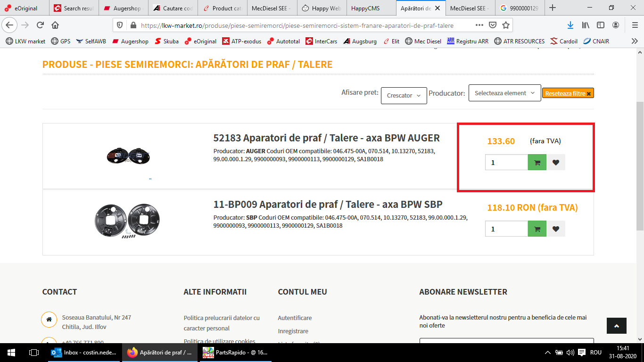Image resolution: width=644 pixels, height=362 pixels.
Task: Toggle the browser sidebar icon
Action: pos(601,25)
